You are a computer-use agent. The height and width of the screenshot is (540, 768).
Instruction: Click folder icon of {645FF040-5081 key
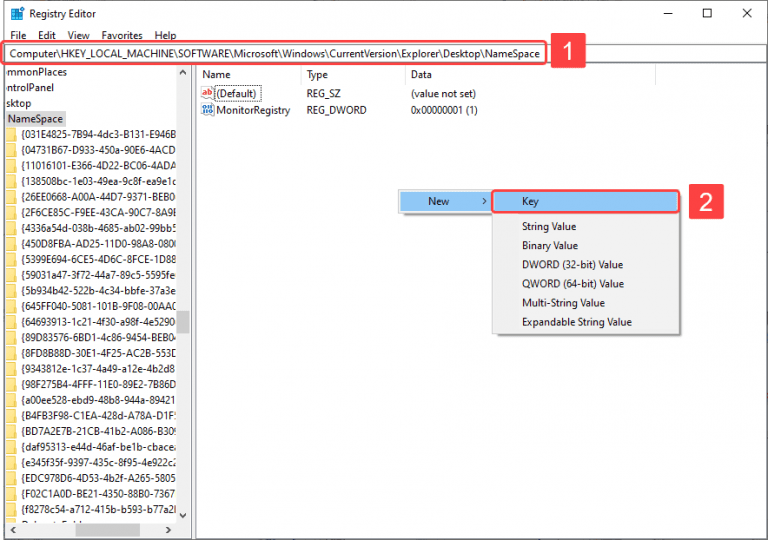point(11,305)
